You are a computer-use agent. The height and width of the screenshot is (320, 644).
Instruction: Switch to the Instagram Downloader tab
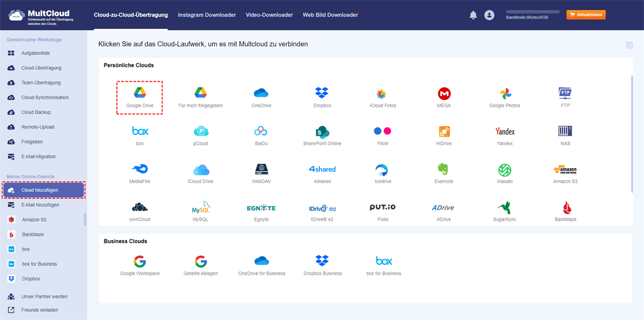point(207,14)
